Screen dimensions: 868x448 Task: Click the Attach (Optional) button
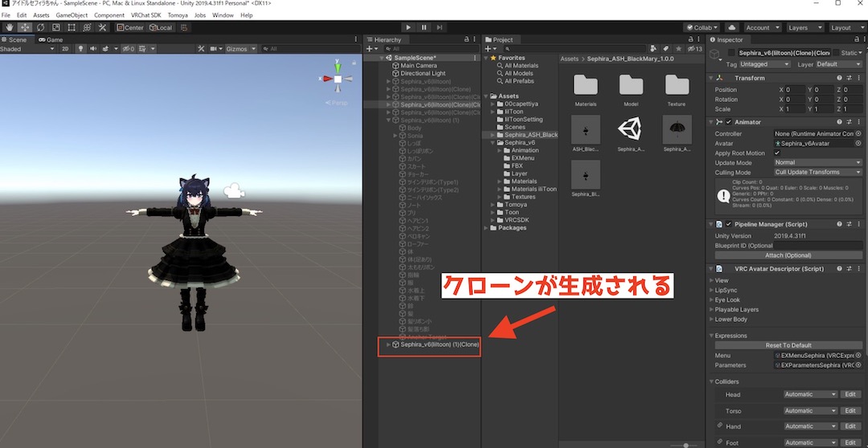(x=788, y=255)
